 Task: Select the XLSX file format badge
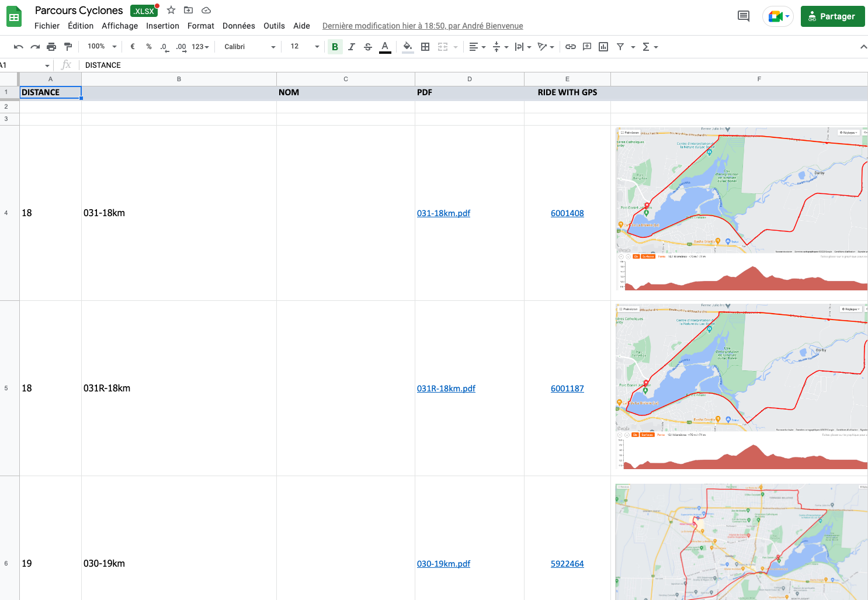click(144, 11)
